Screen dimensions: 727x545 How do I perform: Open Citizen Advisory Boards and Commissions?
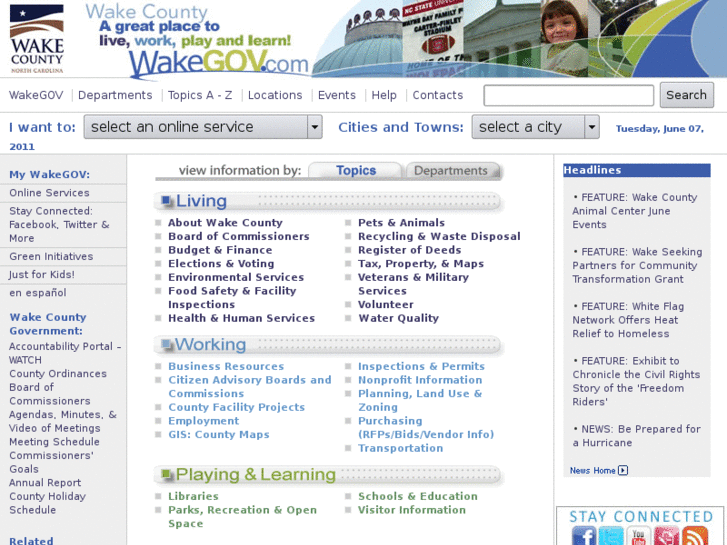(x=250, y=387)
